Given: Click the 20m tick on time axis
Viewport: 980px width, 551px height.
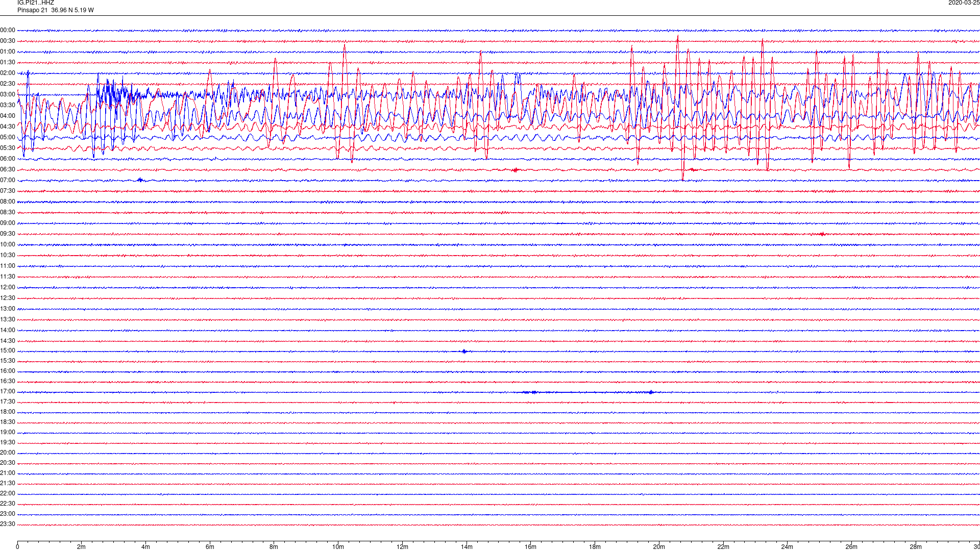Looking at the screenshot, I should point(659,547).
